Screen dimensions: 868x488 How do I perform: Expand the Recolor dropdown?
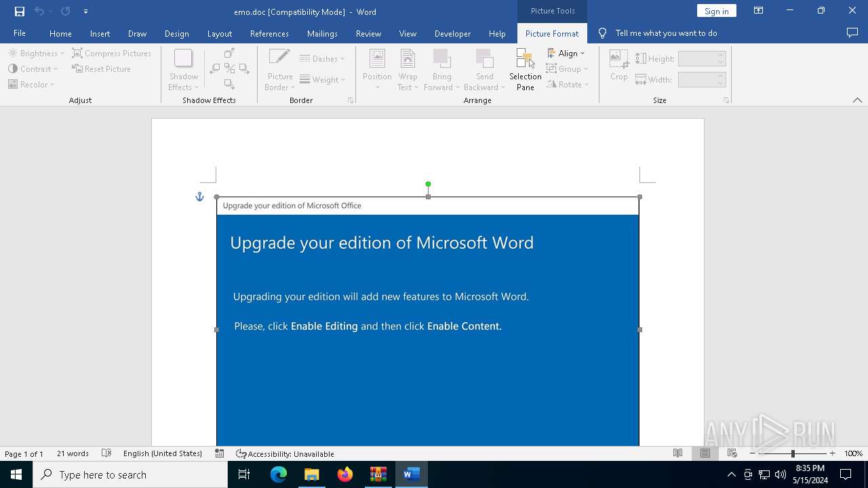pos(31,84)
